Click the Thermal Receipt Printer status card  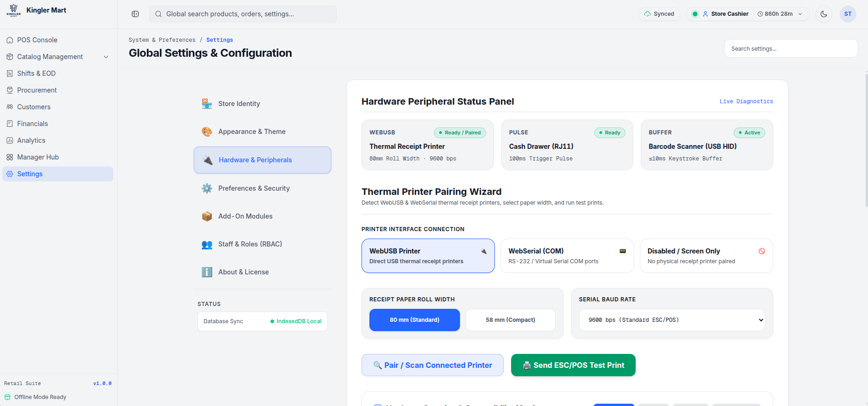pos(427,145)
